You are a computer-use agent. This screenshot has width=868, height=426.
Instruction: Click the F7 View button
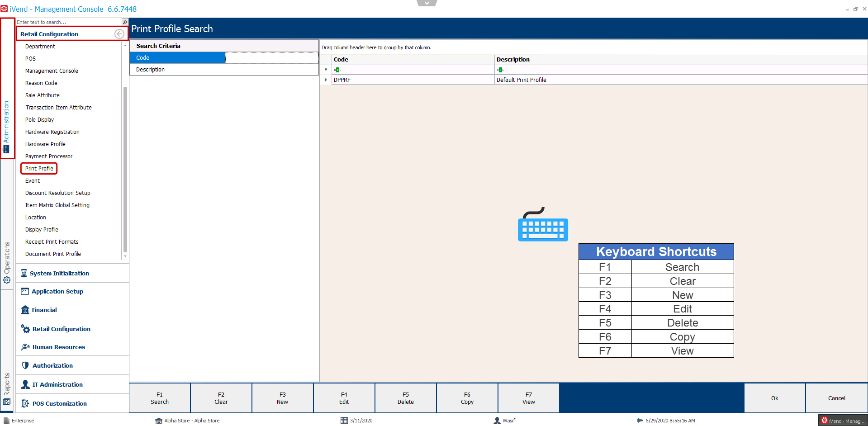click(529, 398)
